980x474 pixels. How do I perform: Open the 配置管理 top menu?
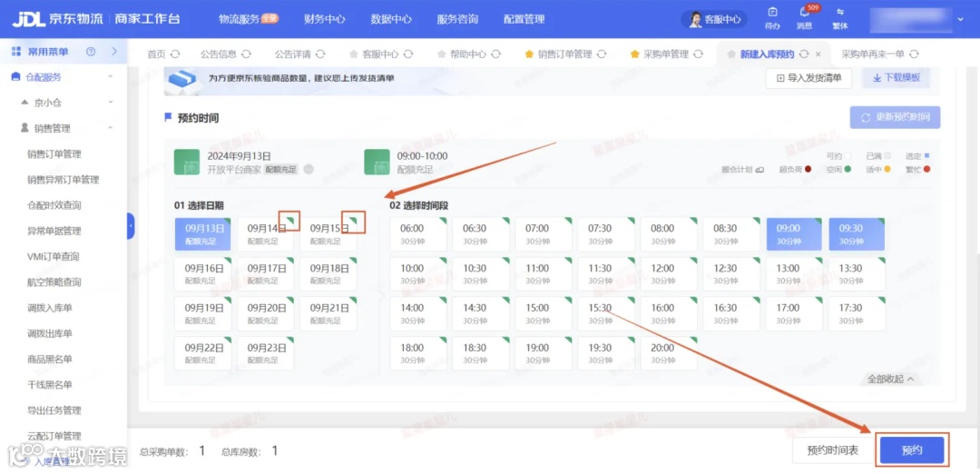[x=524, y=19]
